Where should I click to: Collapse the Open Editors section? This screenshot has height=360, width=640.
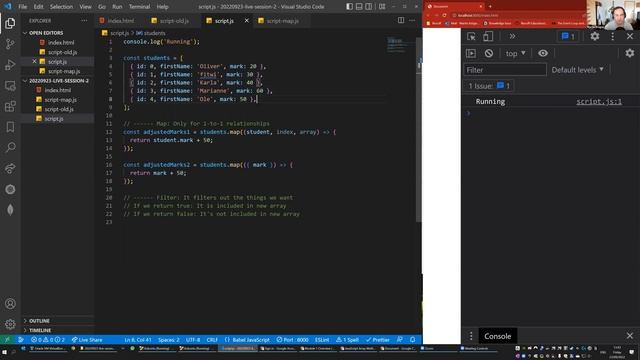click(x=46, y=33)
